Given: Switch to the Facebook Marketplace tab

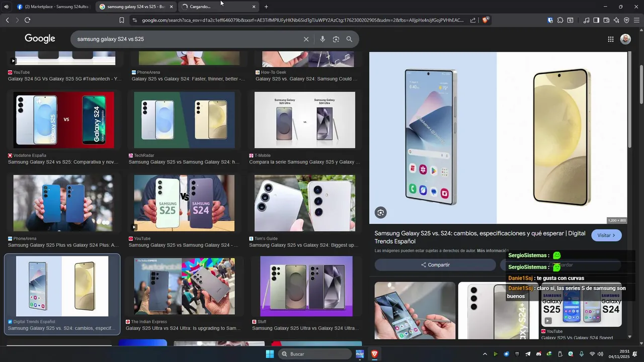Looking at the screenshot, I should (53, 7).
